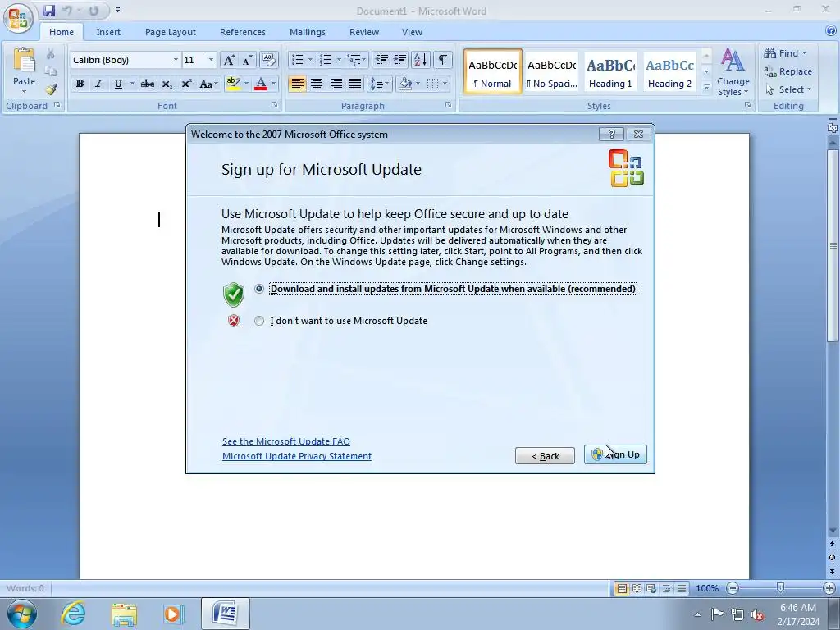Image resolution: width=840 pixels, height=630 pixels.
Task: Switch to the Home ribbon tab
Action: 62,32
